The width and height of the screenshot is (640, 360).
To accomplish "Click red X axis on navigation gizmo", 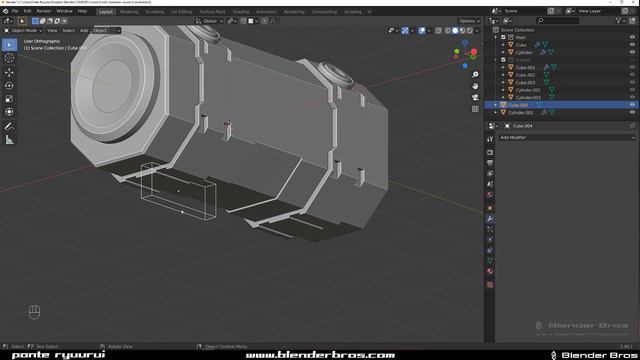I will click(x=474, y=52).
